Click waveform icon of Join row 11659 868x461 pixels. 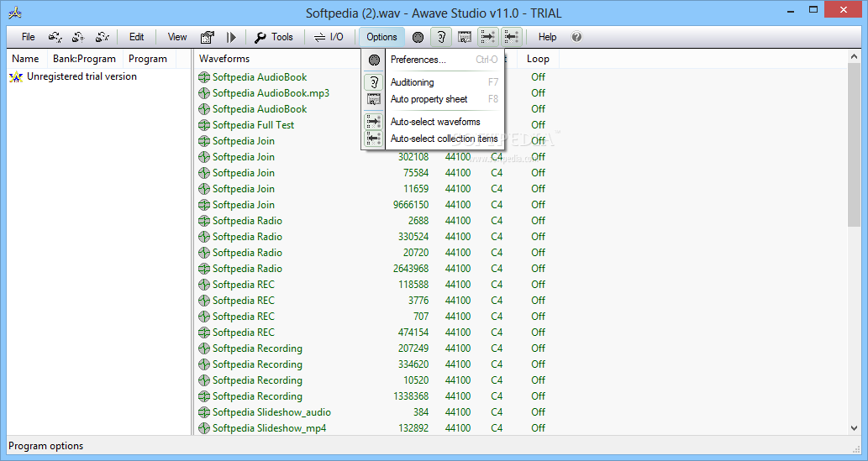point(203,189)
